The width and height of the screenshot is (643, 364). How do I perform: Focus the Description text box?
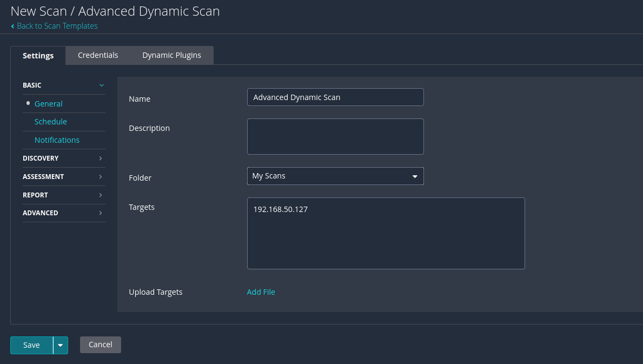click(335, 137)
